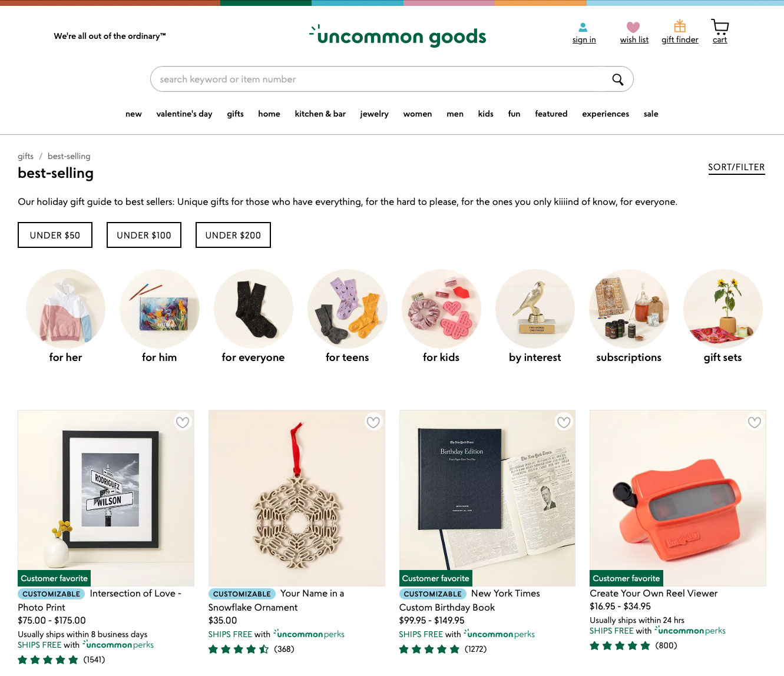Submit search with magnifying glass icon
This screenshot has height=676, width=784.
point(617,79)
